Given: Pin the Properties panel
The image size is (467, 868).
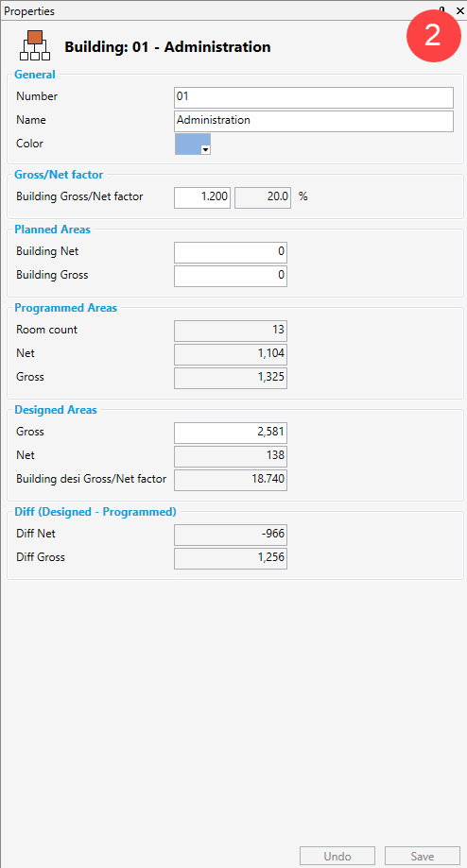Looking at the screenshot, I should [x=441, y=10].
